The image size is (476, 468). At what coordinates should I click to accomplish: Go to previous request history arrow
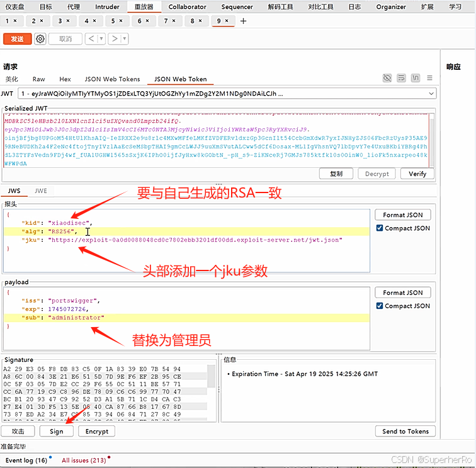click(x=91, y=39)
